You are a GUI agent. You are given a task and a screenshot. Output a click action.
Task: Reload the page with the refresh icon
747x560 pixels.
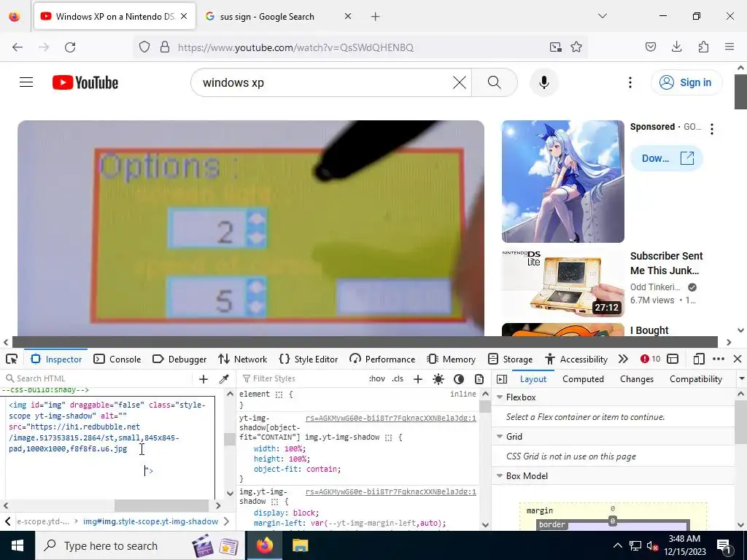coord(70,47)
